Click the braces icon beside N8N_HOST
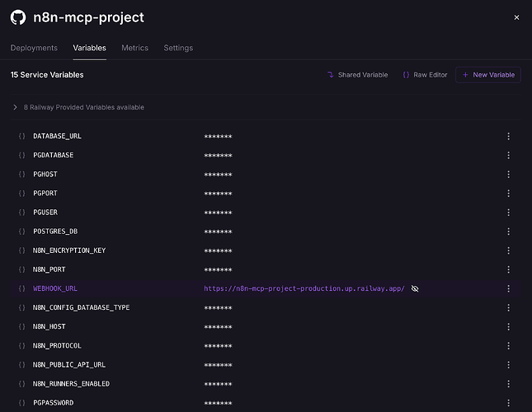The image size is (532, 412). tap(21, 326)
